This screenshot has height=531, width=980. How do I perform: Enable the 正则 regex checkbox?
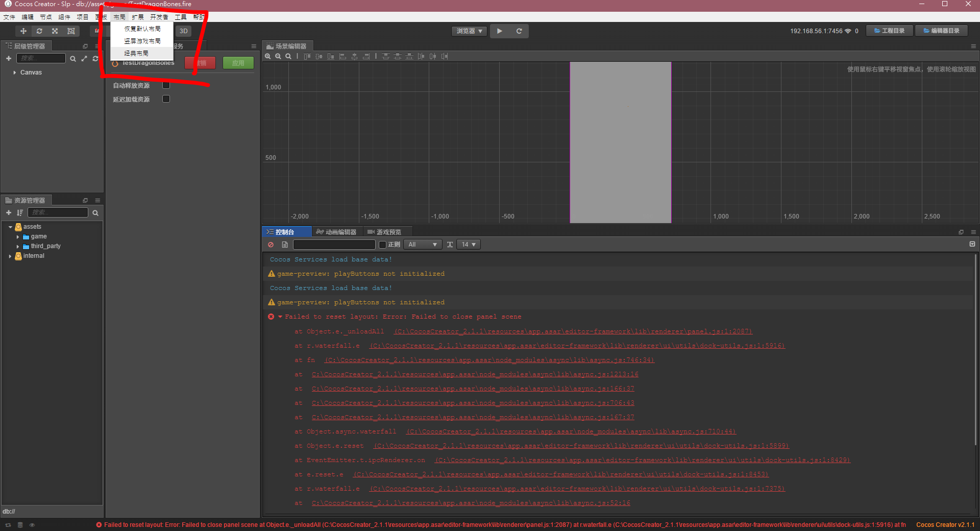point(382,245)
